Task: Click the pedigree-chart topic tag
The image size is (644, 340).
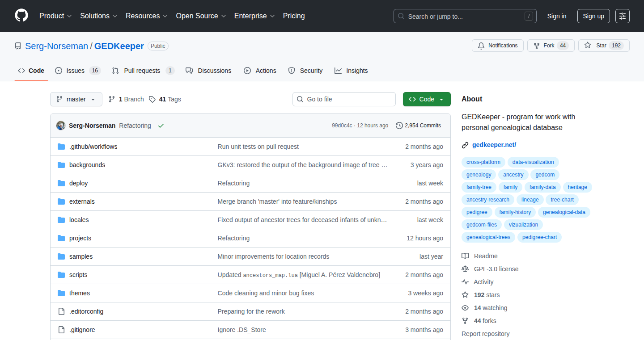Action: tap(539, 237)
